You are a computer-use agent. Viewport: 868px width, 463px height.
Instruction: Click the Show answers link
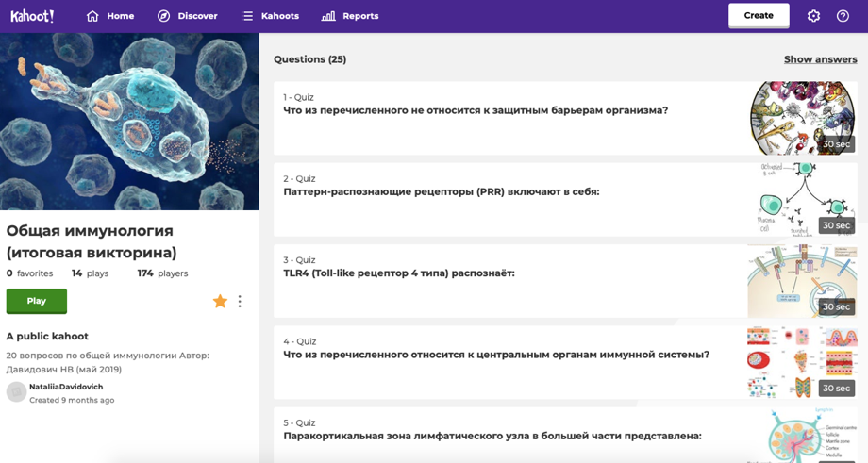click(820, 59)
